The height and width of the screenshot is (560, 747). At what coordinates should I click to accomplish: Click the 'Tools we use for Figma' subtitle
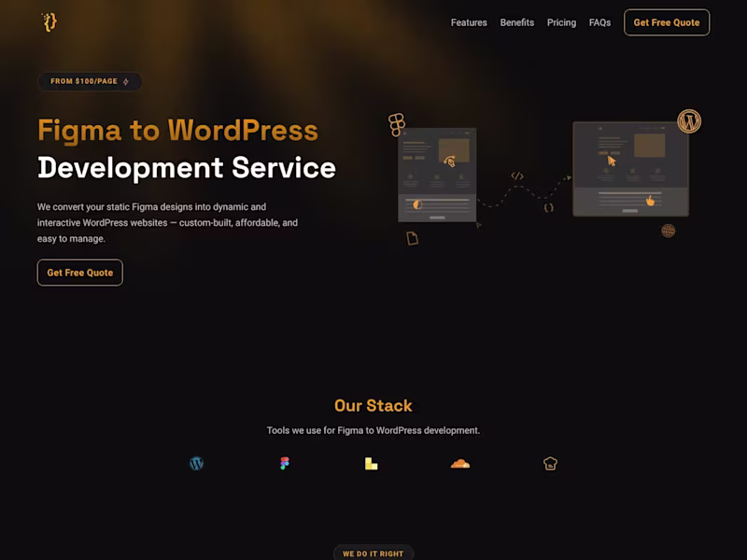click(x=373, y=430)
